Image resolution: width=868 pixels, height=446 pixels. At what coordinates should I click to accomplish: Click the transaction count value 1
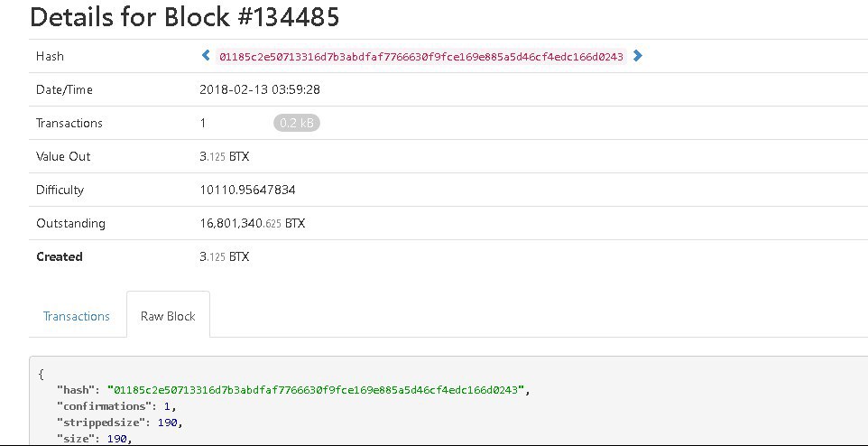(203, 123)
